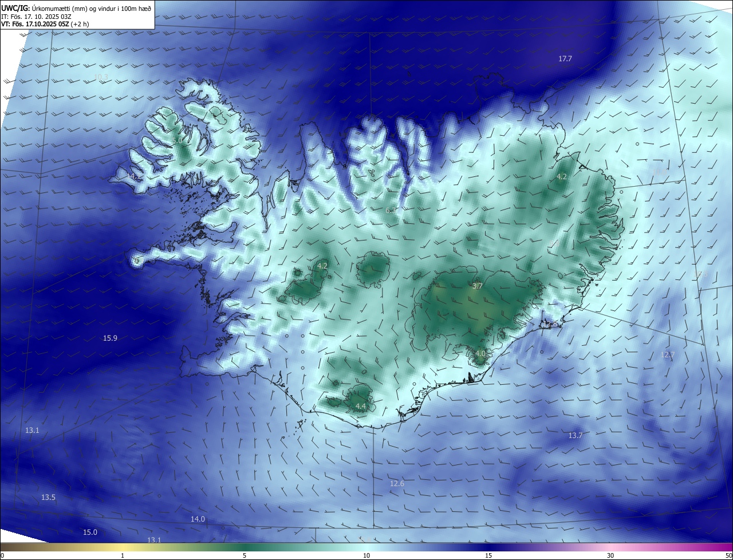Click the 17.7 value label on the map
The image size is (733, 560).
pos(565,59)
